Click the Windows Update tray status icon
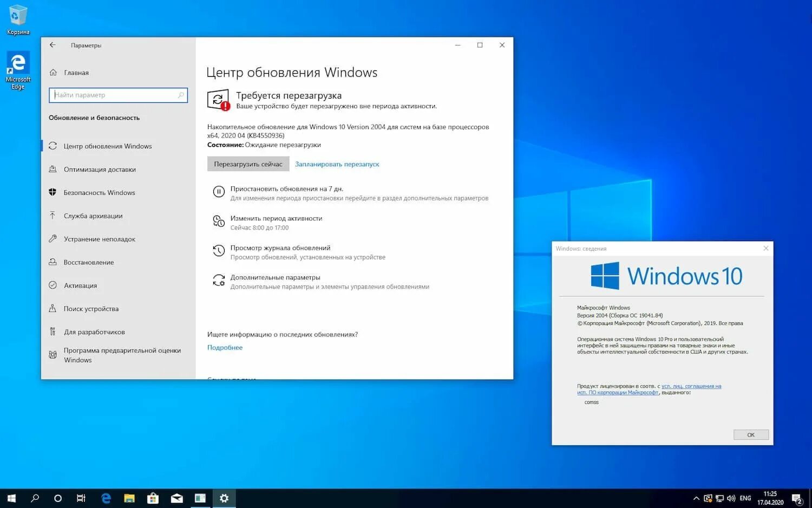The image size is (812, 508). point(708,498)
